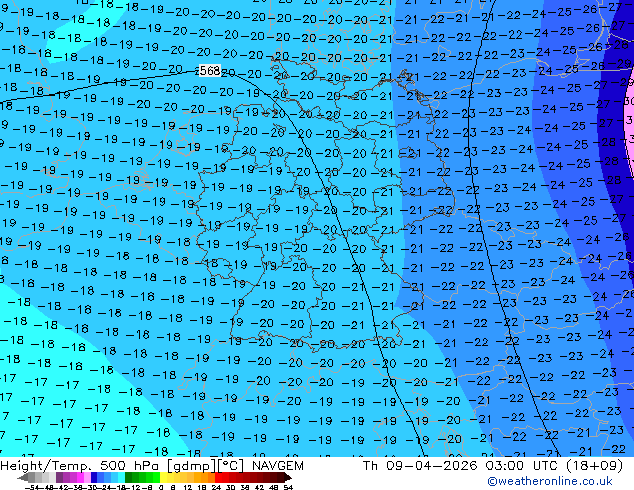Pick the bright cyan legend swatch above -18
The width and height of the screenshot is (634, 490).
pos(121,477)
